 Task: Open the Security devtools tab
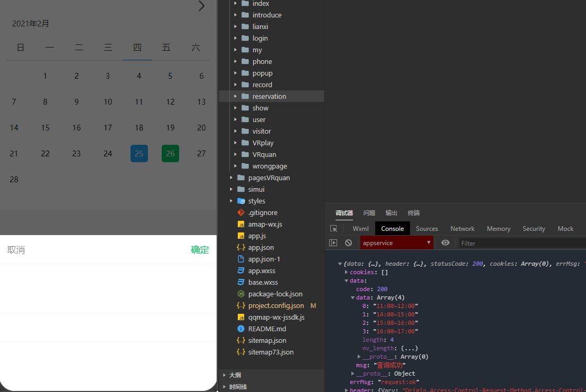click(x=534, y=229)
